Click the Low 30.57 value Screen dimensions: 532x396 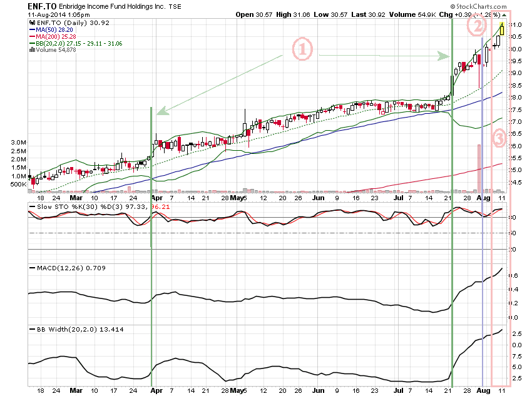(x=330, y=14)
